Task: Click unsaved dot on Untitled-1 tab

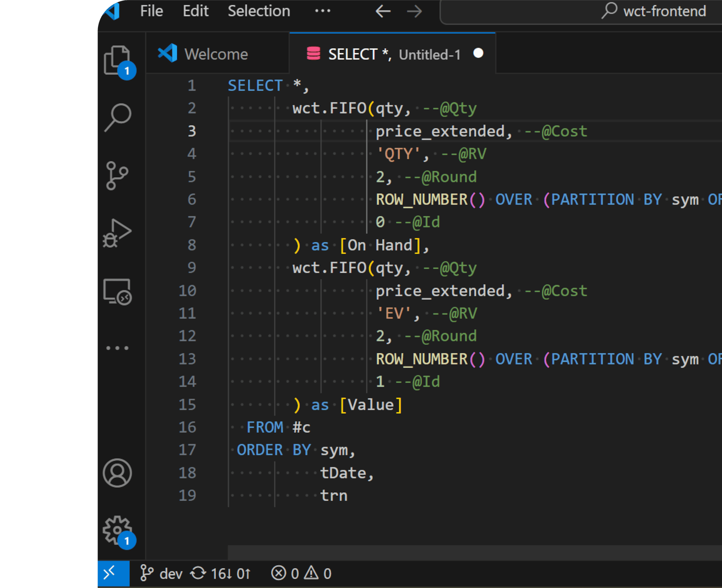Action: pyautogui.click(x=478, y=53)
